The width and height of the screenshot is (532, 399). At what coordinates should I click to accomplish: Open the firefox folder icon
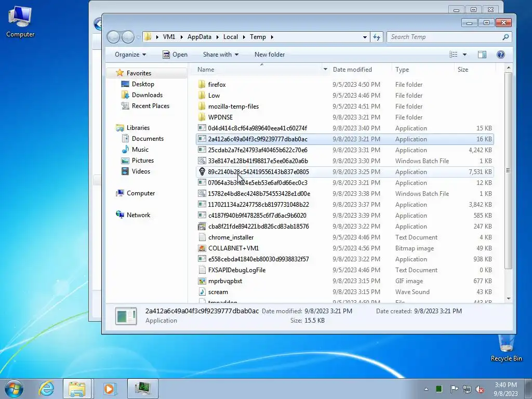(202, 84)
